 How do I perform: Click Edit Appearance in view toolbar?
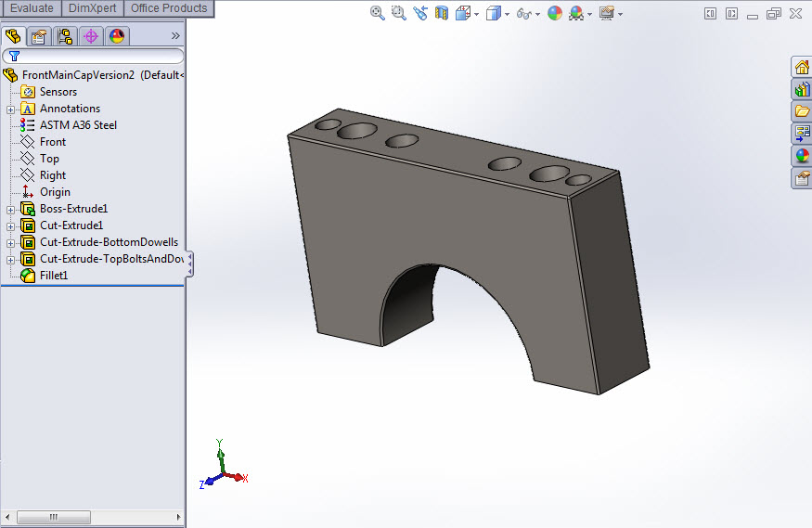(x=554, y=13)
